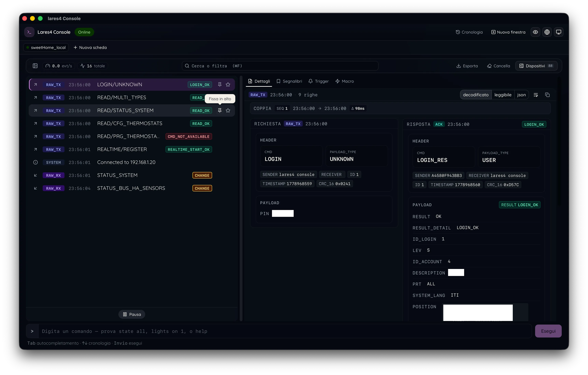Select the STATUS_BUS_HA_SENSORS row
Image resolution: width=588 pixels, height=375 pixels.
[x=132, y=188]
